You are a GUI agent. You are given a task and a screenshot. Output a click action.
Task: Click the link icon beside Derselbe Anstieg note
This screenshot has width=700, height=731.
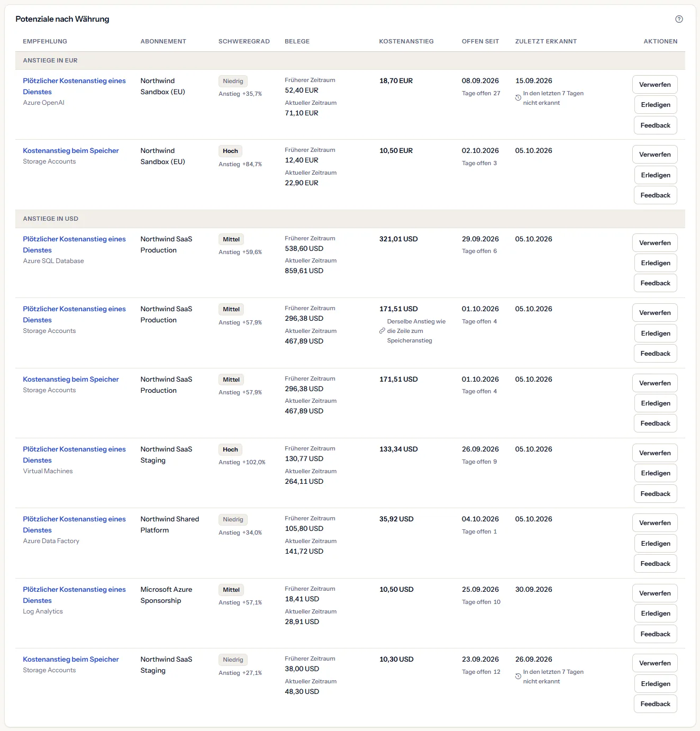382,331
